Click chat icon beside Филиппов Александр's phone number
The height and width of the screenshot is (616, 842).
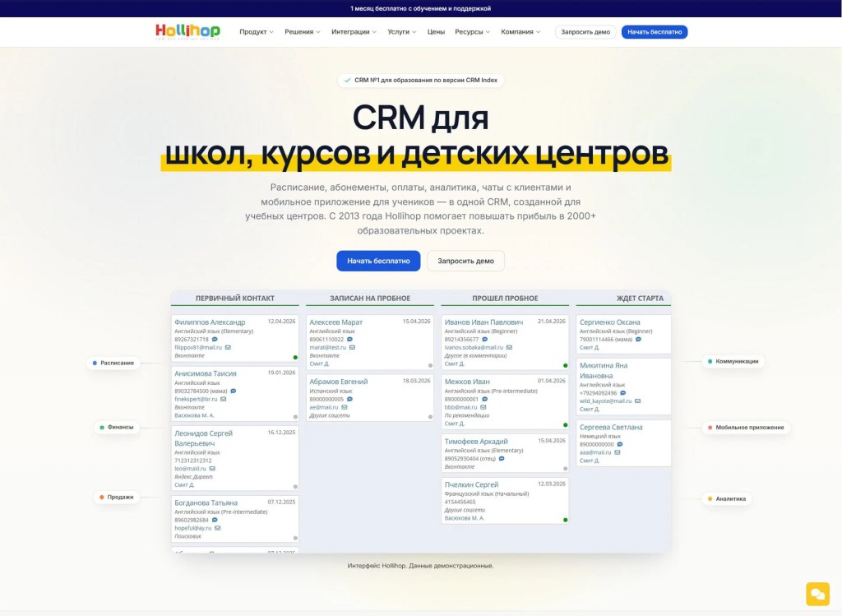(x=215, y=340)
